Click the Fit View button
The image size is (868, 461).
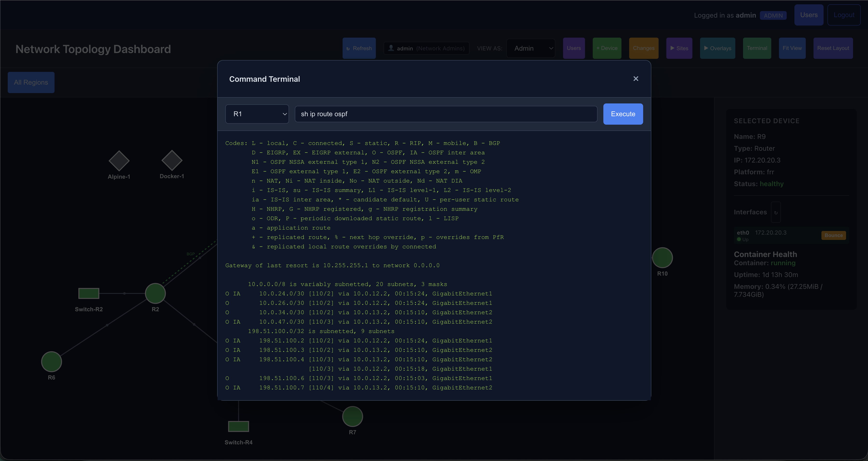click(x=792, y=48)
